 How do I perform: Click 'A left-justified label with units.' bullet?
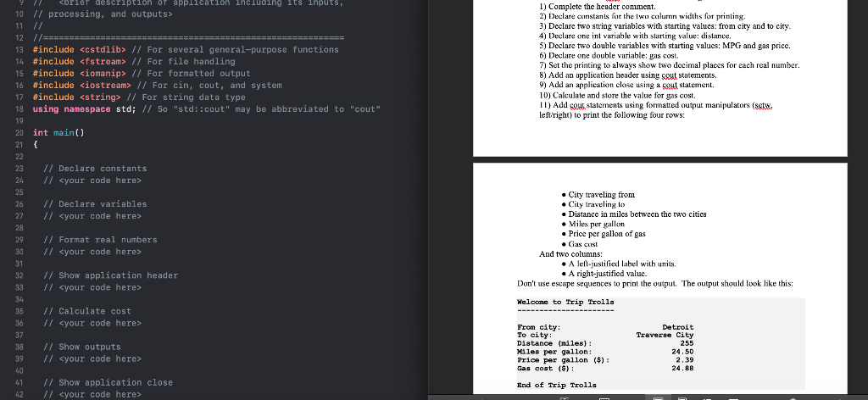click(x=622, y=264)
